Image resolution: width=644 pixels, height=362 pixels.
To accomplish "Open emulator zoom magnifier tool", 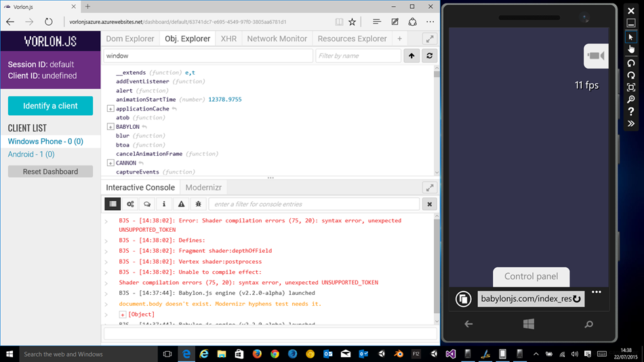I will click(x=630, y=100).
